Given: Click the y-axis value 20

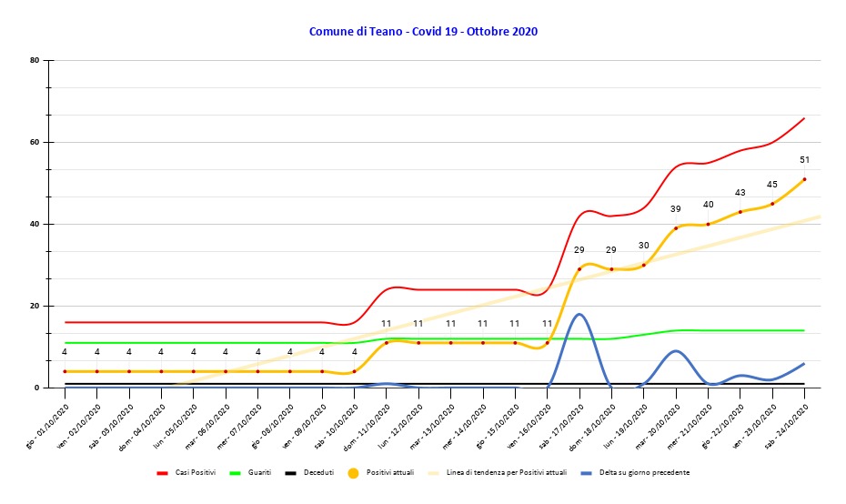Looking at the screenshot, I should point(35,306).
